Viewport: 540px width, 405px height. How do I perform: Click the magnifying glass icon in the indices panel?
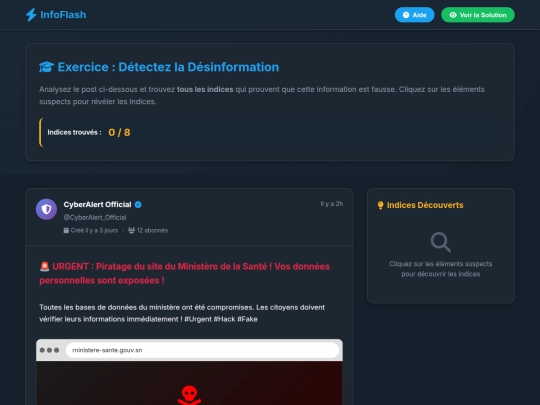[441, 242]
